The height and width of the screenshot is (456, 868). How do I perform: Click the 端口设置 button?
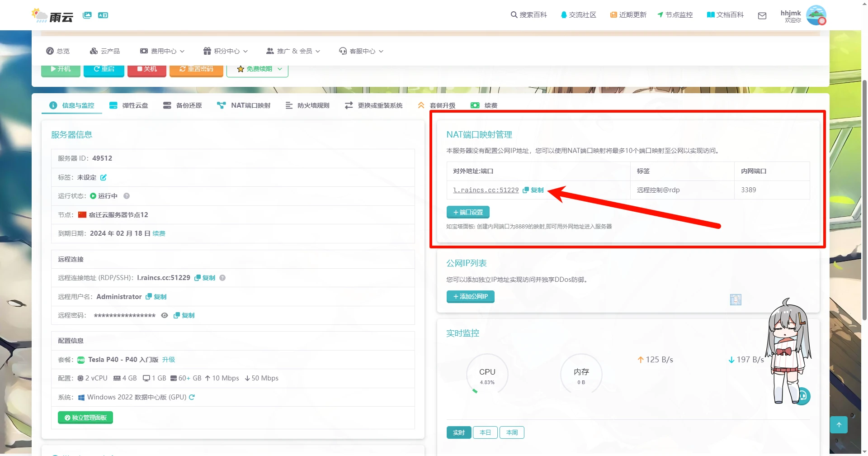pos(468,212)
